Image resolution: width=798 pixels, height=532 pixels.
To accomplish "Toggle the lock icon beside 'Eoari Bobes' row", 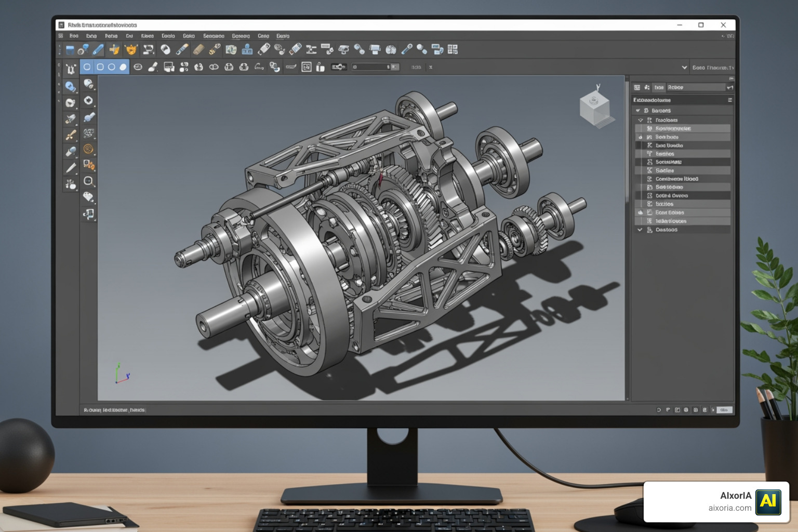I will (x=640, y=212).
